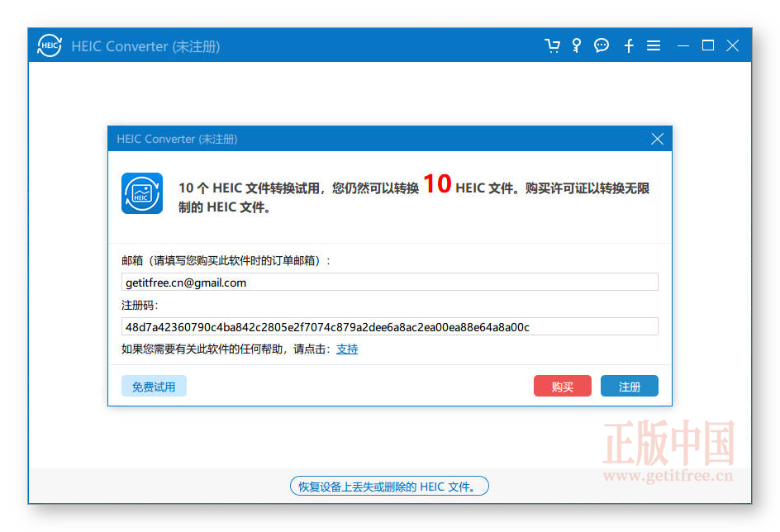Viewport: 780px width, 532px height.
Task: Click the red 购买 buy button
Action: tap(562, 387)
